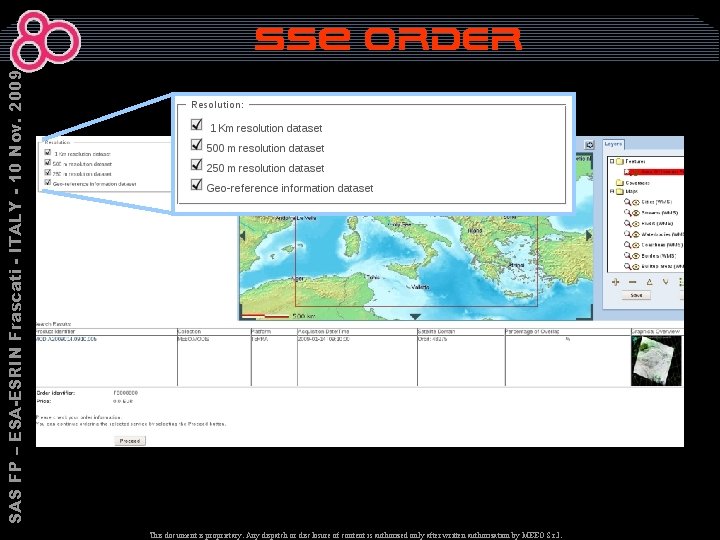Uncheck 250 m resolution dataset in enlarged callout
This screenshot has width=720, height=540.
pos(197,164)
